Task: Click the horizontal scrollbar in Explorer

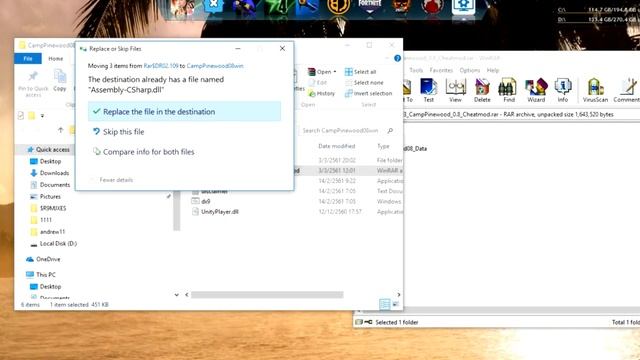Action: (x=267, y=295)
